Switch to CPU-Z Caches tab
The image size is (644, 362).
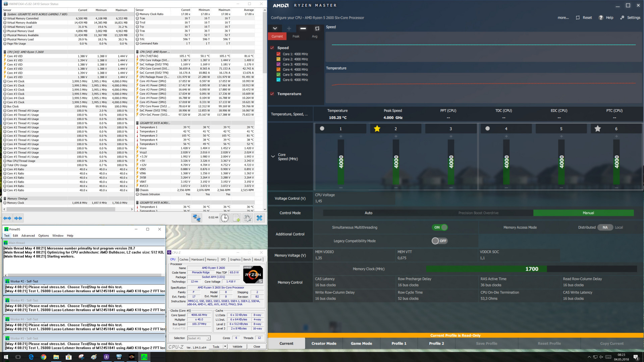(184, 259)
